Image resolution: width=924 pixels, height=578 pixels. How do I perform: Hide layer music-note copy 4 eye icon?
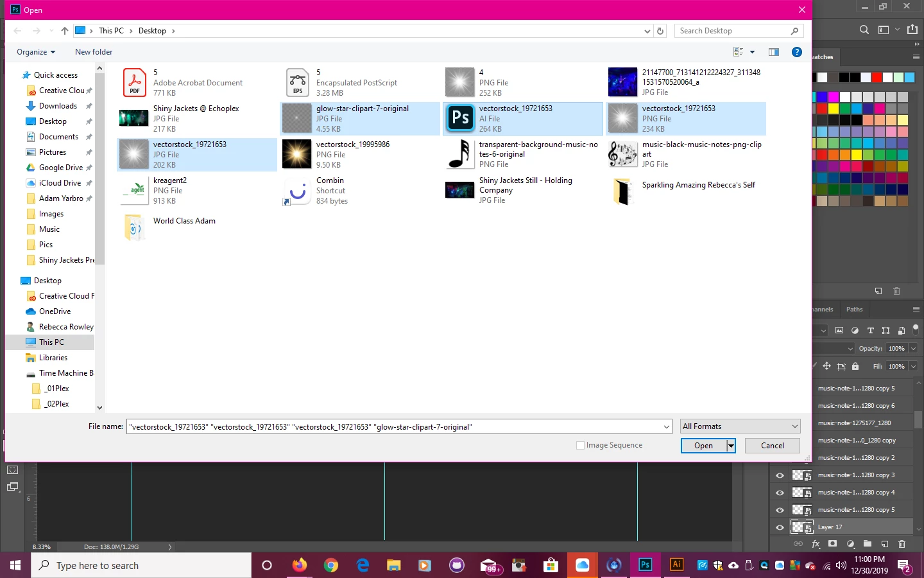780,493
